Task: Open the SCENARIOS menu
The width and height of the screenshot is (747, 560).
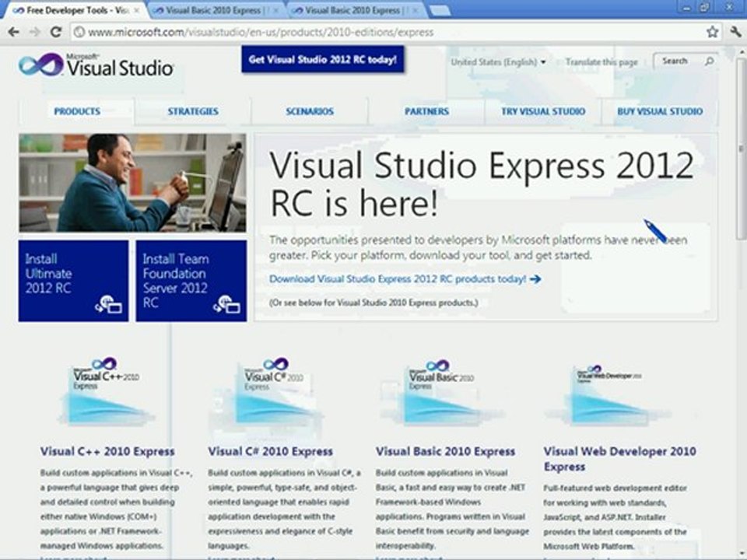Action: pyautogui.click(x=310, y=111)
